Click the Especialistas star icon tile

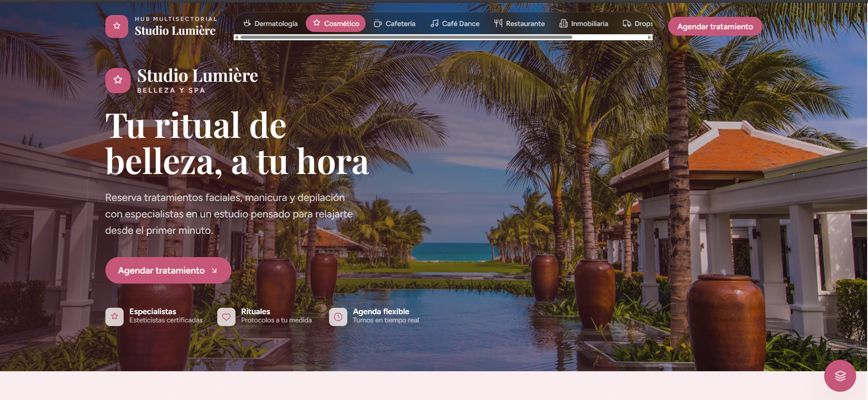(x=115, y=316)
